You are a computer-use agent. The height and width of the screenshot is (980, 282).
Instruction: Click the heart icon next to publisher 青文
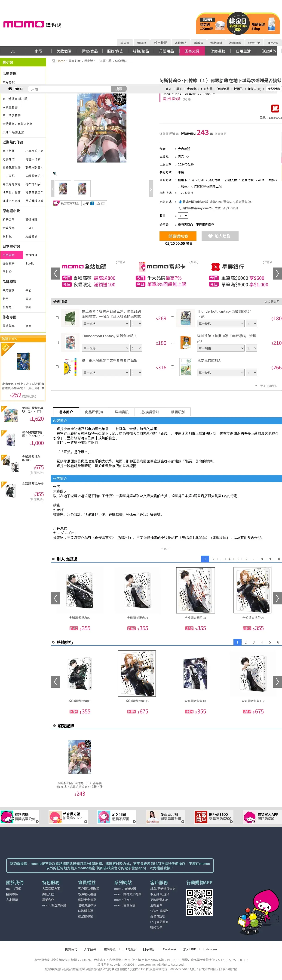click(187, 156)
